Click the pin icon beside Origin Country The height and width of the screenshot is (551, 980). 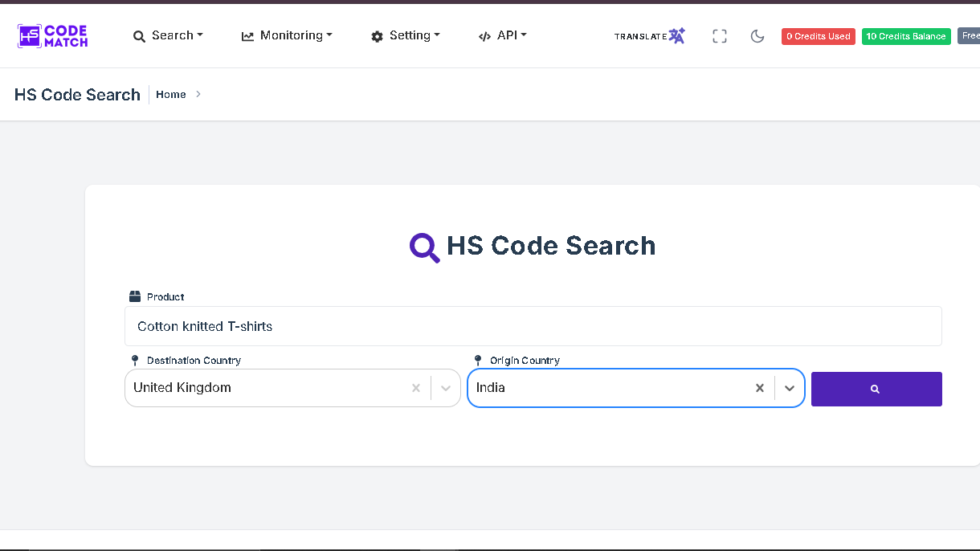(x=478, y=361)
